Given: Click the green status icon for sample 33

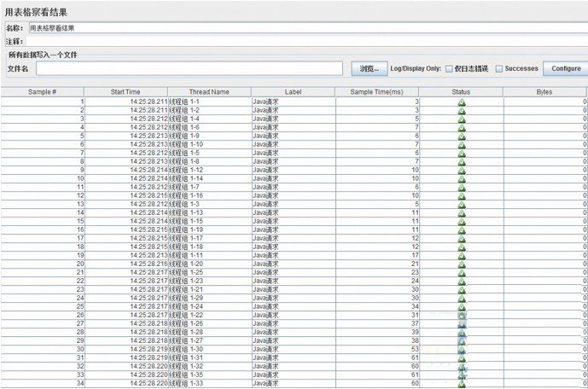Looking at the screenshot, I should tap(462, 374).
